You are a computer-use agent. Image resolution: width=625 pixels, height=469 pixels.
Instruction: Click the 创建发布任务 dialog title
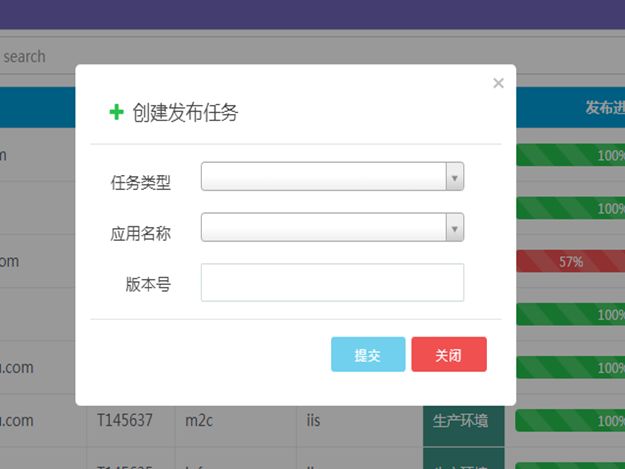185,112
